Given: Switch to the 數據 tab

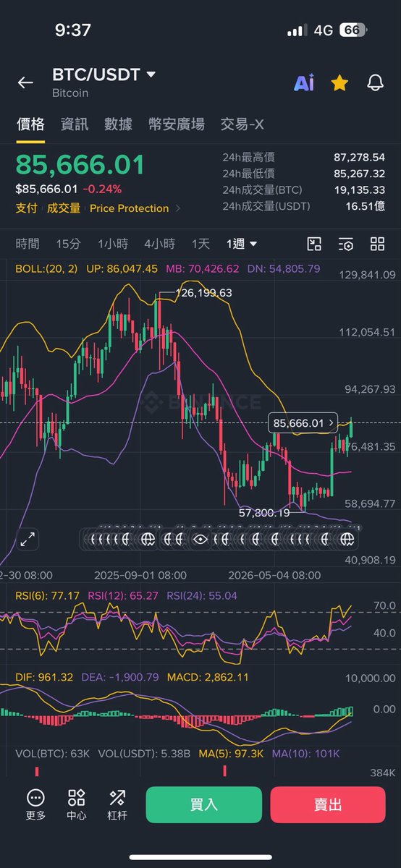Looking at the screenshot, I should [x=118, y=124].
